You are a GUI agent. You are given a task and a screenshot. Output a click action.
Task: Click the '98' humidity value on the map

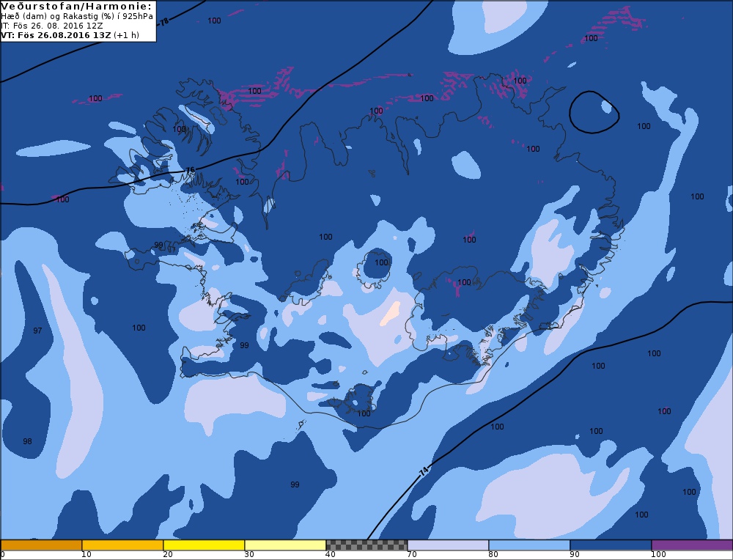click(27, 441)
